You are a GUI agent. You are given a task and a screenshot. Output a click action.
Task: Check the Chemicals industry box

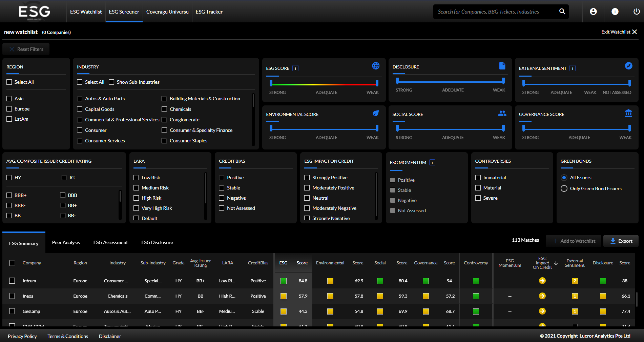tap(164, 109)
